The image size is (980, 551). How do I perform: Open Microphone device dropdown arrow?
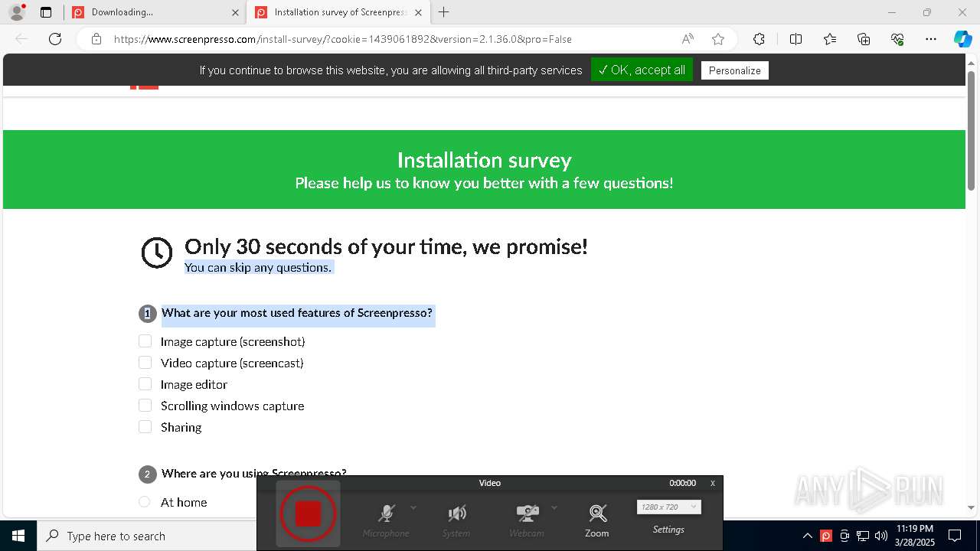tap(413, 508)
